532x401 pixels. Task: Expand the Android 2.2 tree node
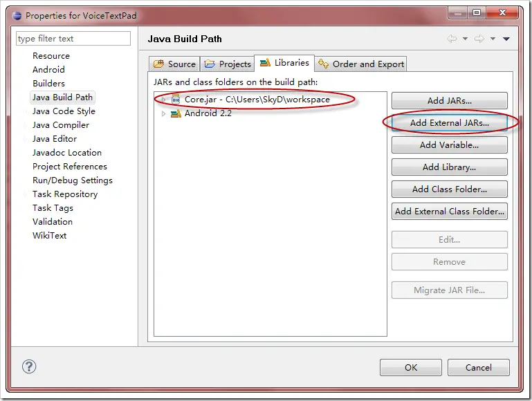click(163, 113)
